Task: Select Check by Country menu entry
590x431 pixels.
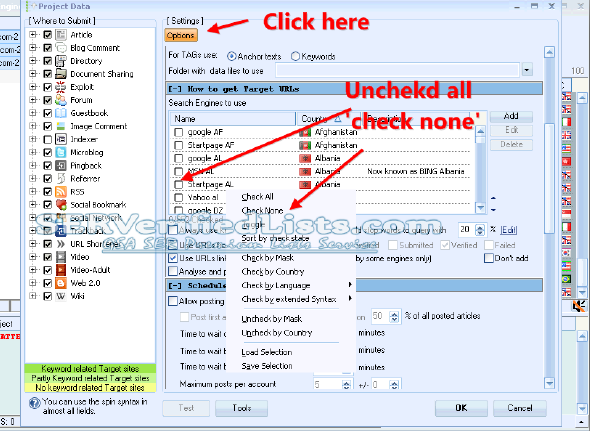Action: coord(273,272)
